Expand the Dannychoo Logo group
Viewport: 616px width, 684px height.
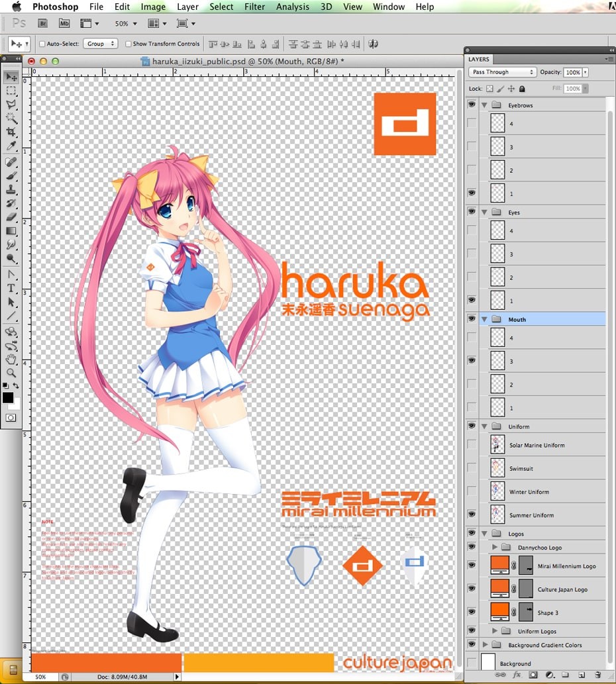tap(494, 547)
